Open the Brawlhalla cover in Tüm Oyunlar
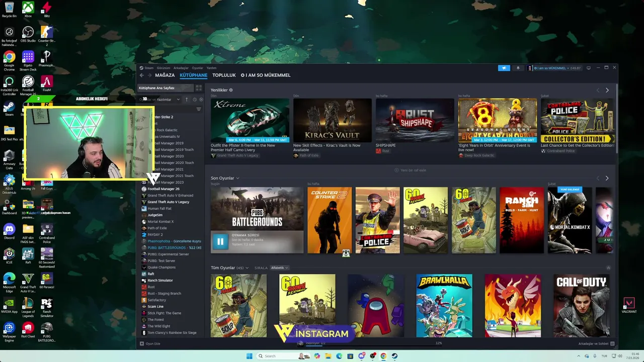Image resolution: width=644 pixels, height=362 pixels. [444, 305]
